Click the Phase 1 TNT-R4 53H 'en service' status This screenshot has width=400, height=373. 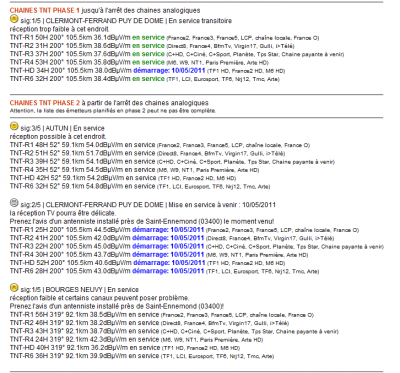point(148,62)
